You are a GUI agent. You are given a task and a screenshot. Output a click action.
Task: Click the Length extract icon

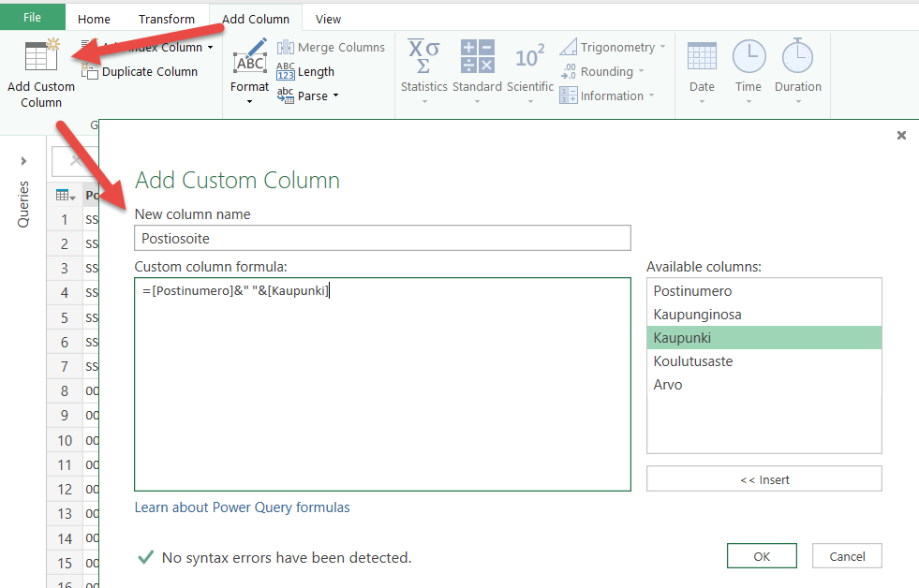click(286, 72)
